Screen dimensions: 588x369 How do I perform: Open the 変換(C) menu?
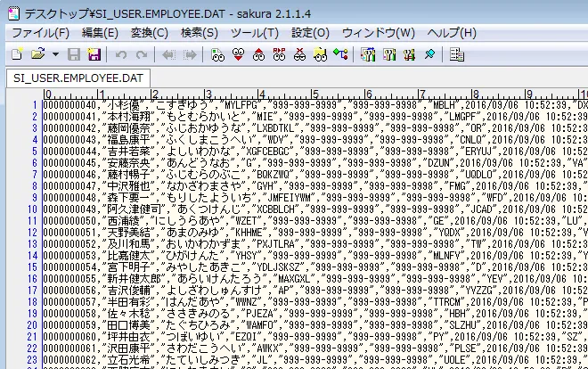(x=150, y=33)
